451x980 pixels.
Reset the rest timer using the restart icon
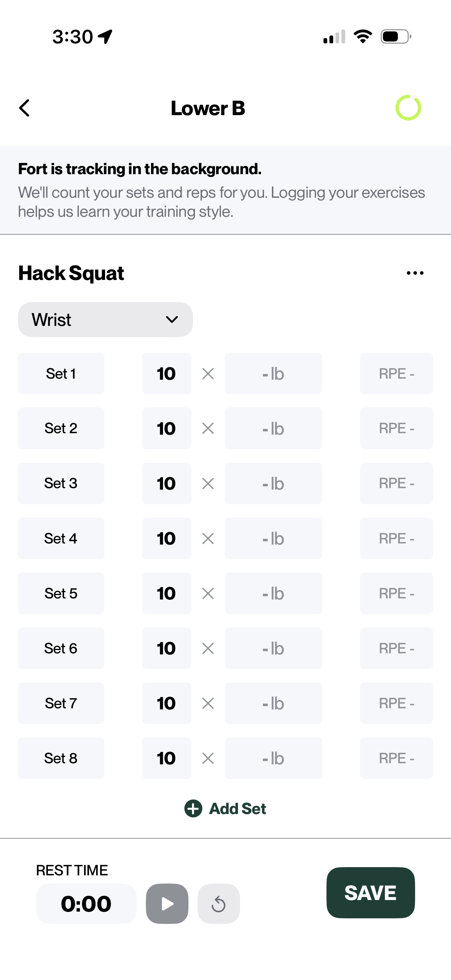click(x=218, y=903)
